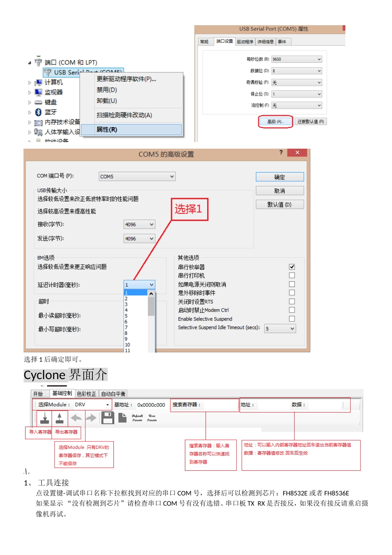Enable the 意外移除时事件 checkbox
392x555 pixels.
[292, 292]
